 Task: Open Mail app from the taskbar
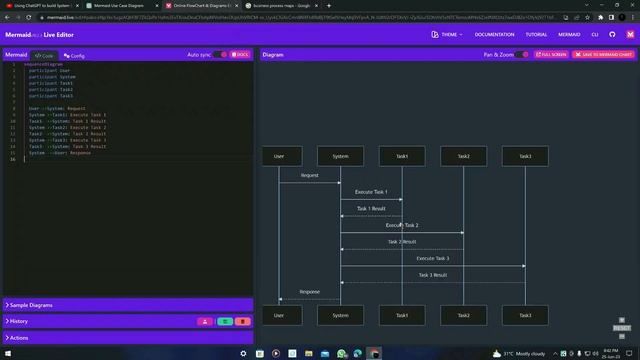pos(325,353)
